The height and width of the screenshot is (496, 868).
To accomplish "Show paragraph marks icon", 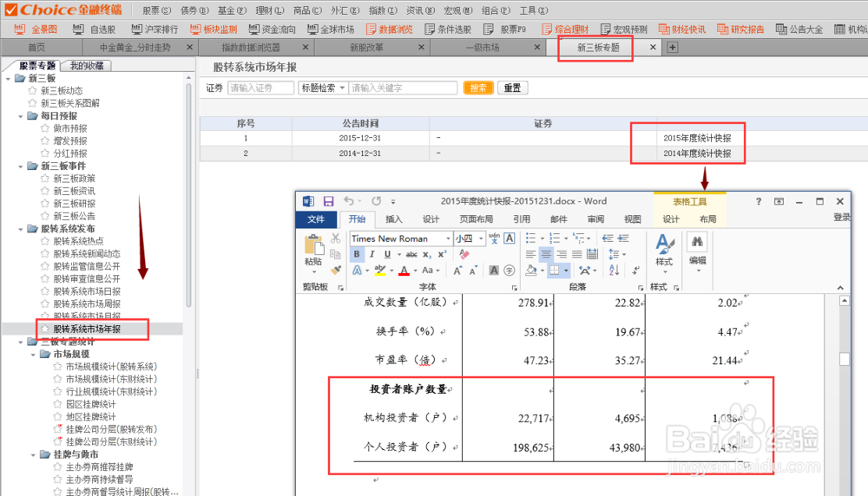I will (x=635, y=271).
